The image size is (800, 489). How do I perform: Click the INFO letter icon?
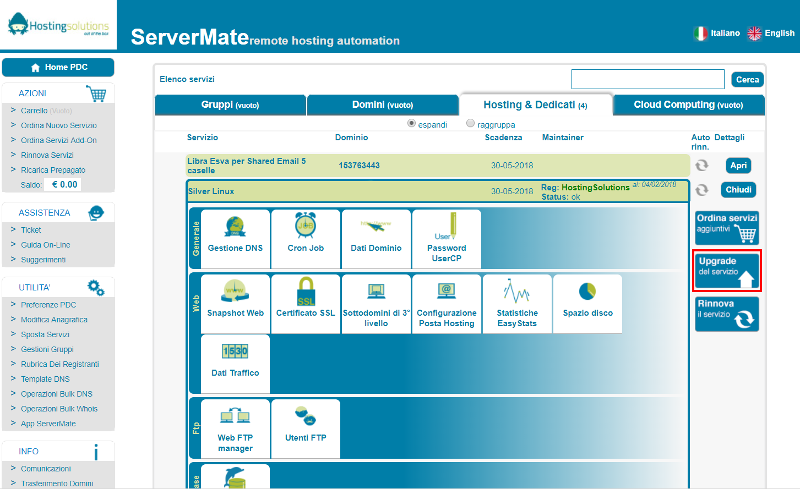pyautogui.click(x=96, y=451)
